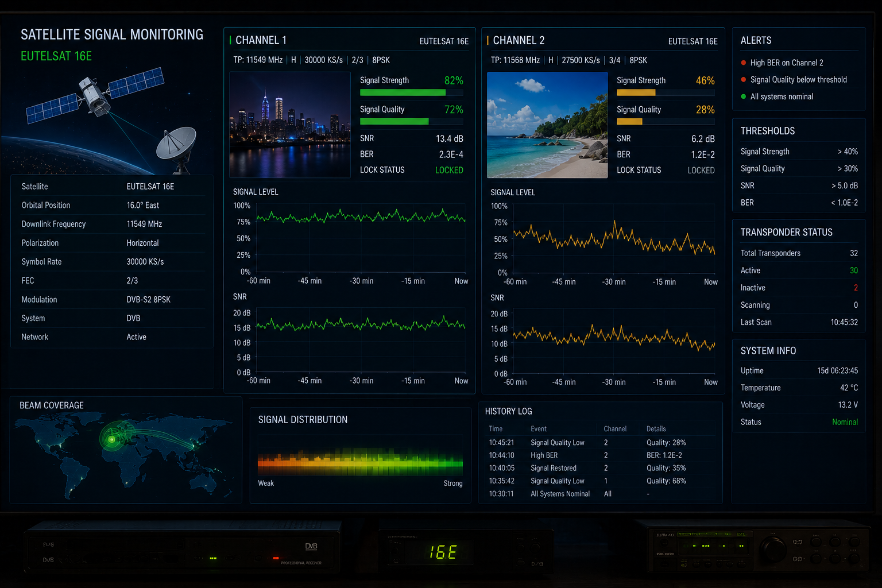
Task: Click the green dot beside All systems nominal
Action: [744, 96]
